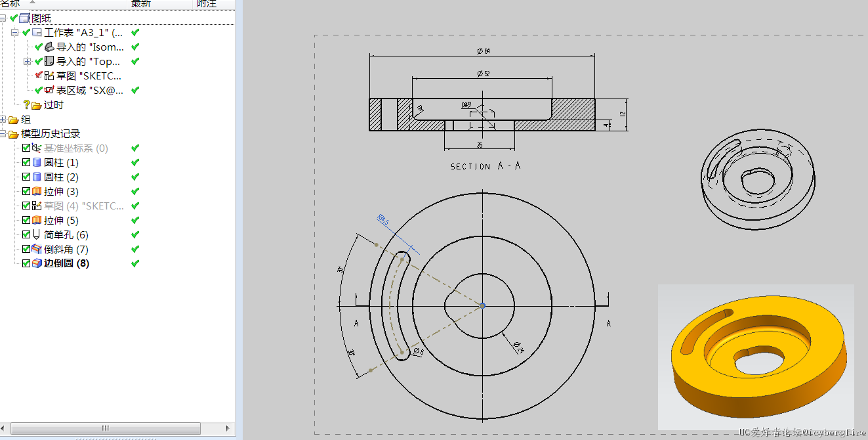The width and height of the screenshot is (868, 440).
Task: Select the 边倒圆 (8) feature label
Action: tap(66, 263)
